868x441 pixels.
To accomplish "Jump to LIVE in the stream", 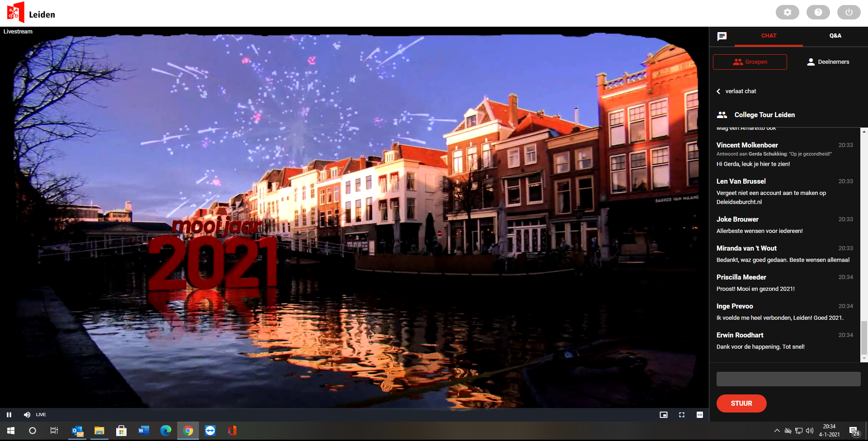I will tap(41, 415).
